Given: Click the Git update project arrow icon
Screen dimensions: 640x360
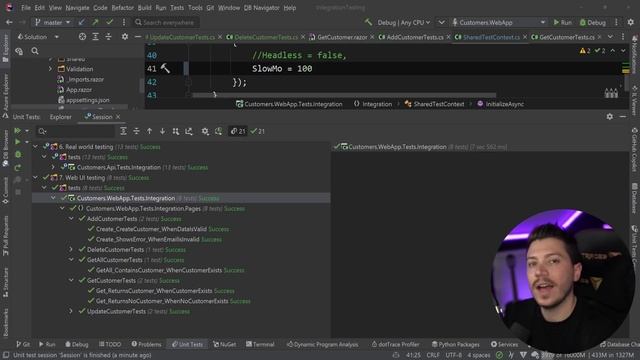Looking at the screenshot, I should 82,22.
